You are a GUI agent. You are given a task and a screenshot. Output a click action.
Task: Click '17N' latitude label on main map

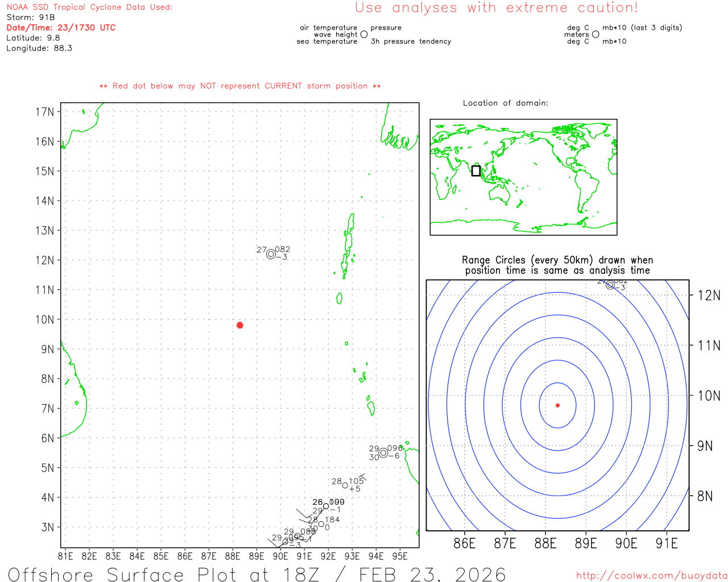click(44, 112)
